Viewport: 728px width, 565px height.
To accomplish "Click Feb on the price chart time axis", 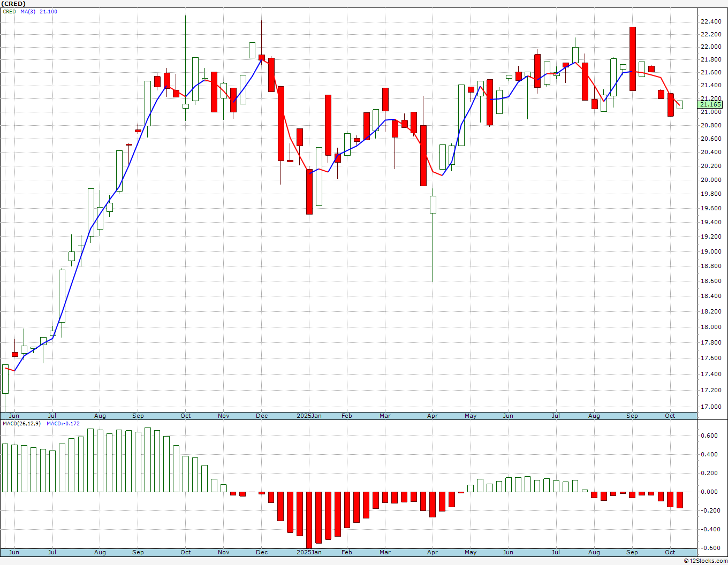I will click(347, 416).
